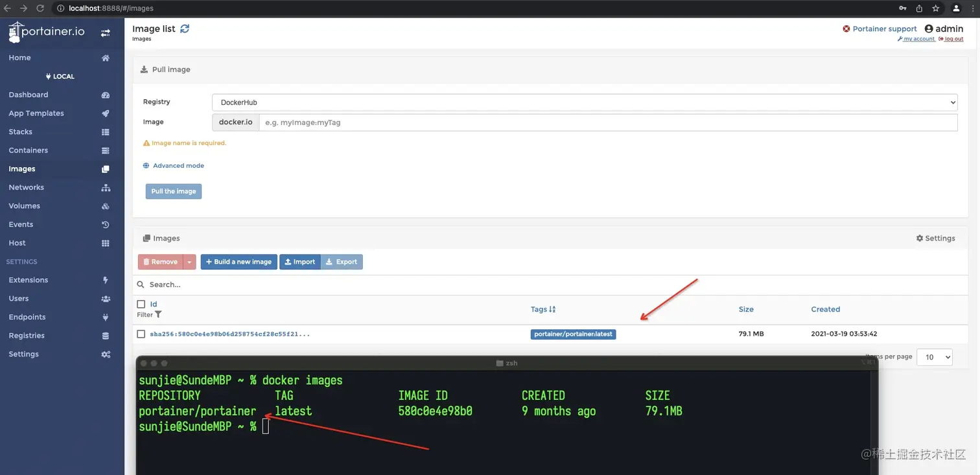The width and height of the screenshot is (980, 475).
Task: Click the browser reload button
Action: pos(40,8)
